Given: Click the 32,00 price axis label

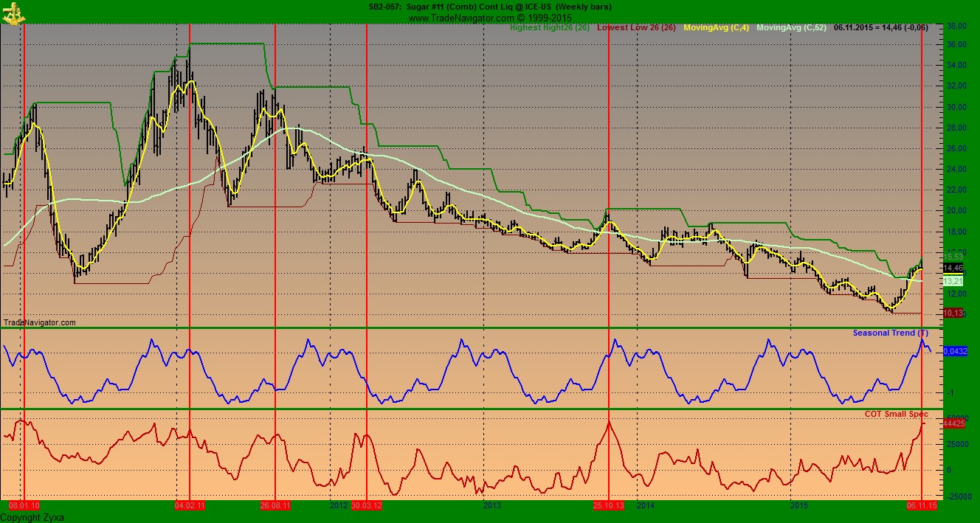Looking at the screenshot, I should tap(956, 86).
